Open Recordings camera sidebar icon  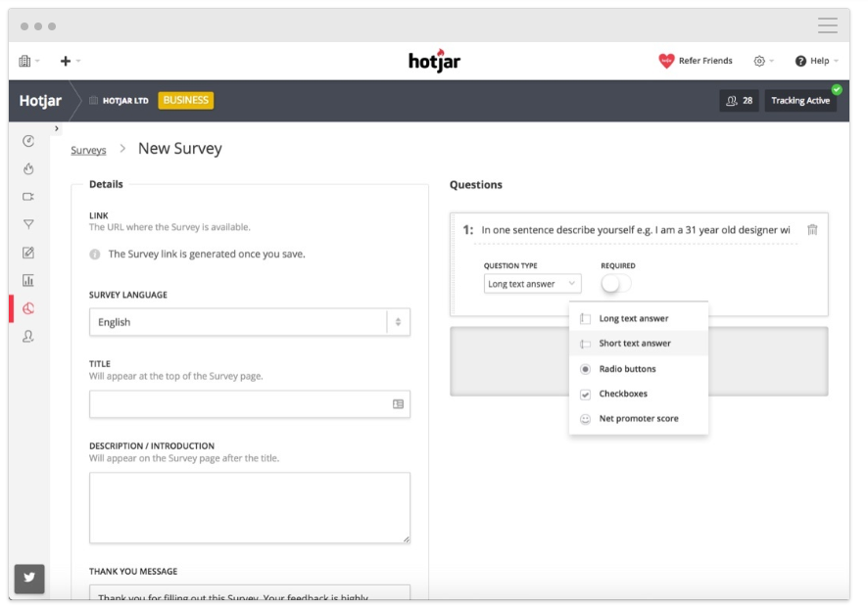tap(28, 197)
